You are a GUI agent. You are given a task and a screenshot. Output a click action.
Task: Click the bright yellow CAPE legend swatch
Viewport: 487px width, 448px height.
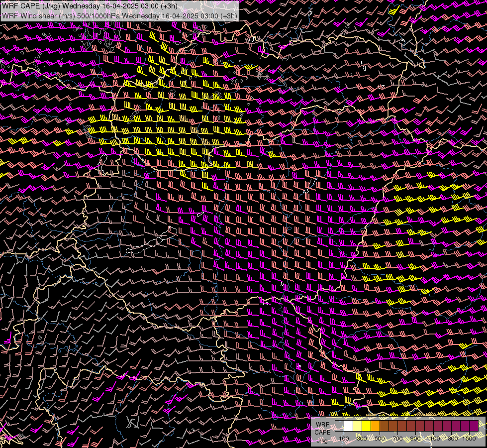[x=367, y=426]
